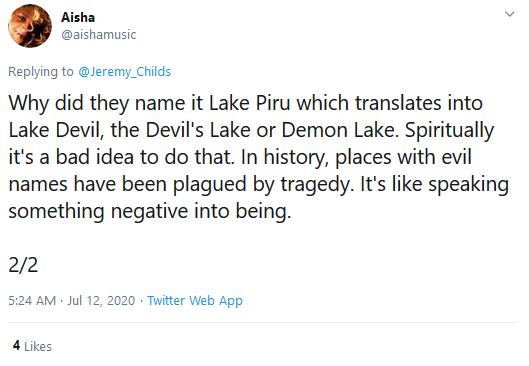Image resolution: width=529 pixels, height=366 pixels.
Task: Open the @aishamusic handle
Action: click(99, 34)
